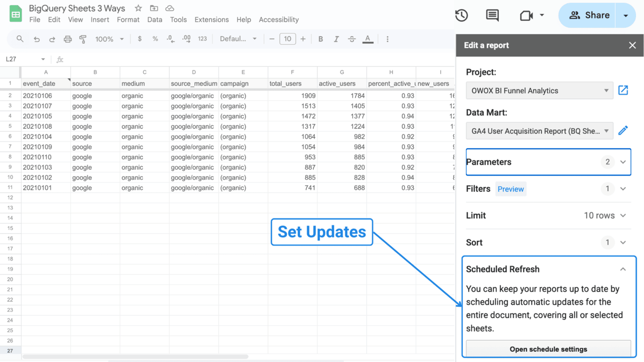Open the move-to-folder icon beside the title
This screenshot has width=644, height=362.
pos(154,8)
